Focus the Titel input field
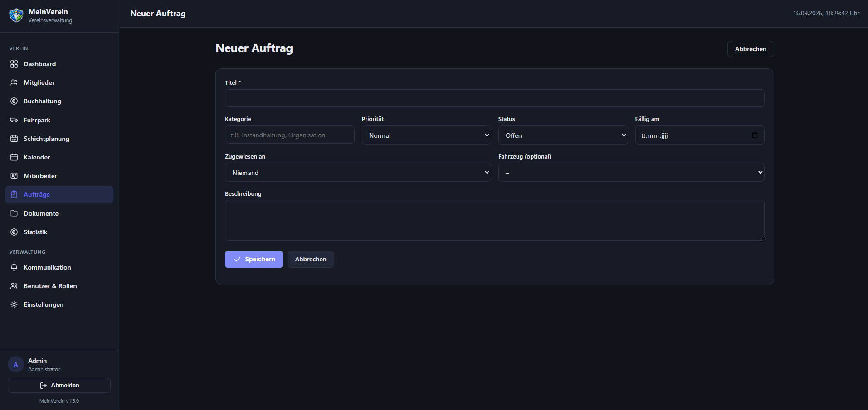Screen dimensions: 868x410 [x=495, y=98]
